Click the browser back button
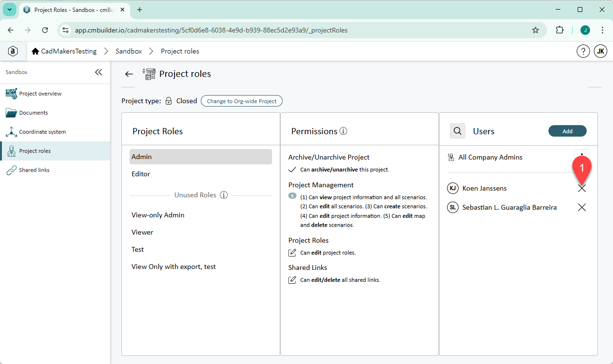 pyautogui.click(x=11, y=30)
